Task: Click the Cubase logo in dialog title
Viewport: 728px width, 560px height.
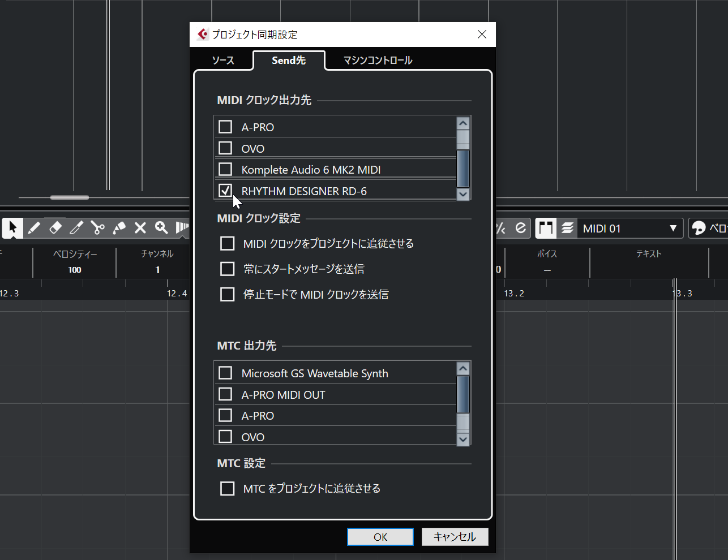Action: 203,35
